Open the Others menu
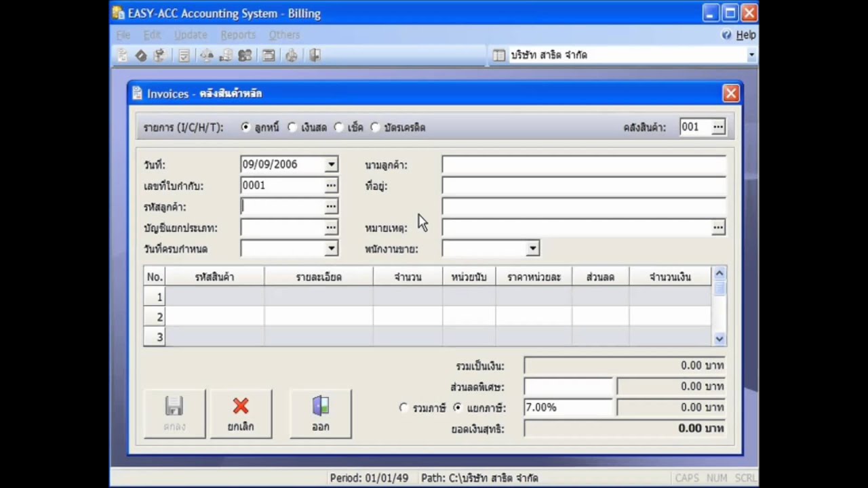Image resolution: width=868 pixels, height=488 pixels. [x=284, y=35]
